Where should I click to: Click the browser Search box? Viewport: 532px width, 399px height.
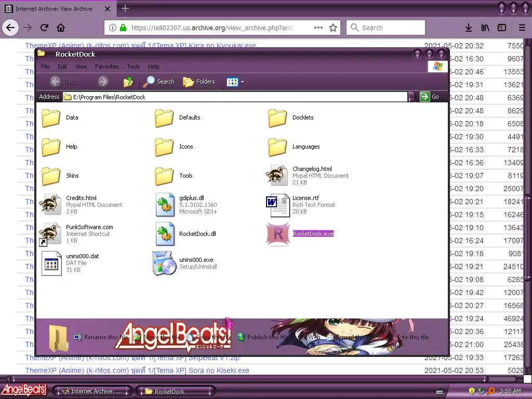(386, 28)
